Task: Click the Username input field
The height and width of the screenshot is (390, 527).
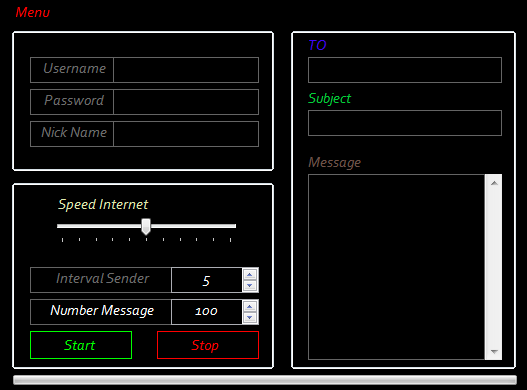Action: (186, 70)
